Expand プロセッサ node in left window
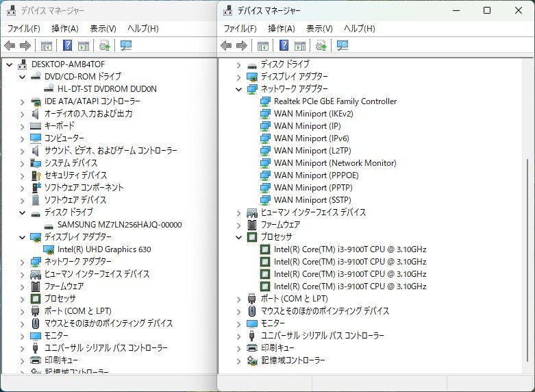Viewport: 535px width, 392px height. (23, 299)
